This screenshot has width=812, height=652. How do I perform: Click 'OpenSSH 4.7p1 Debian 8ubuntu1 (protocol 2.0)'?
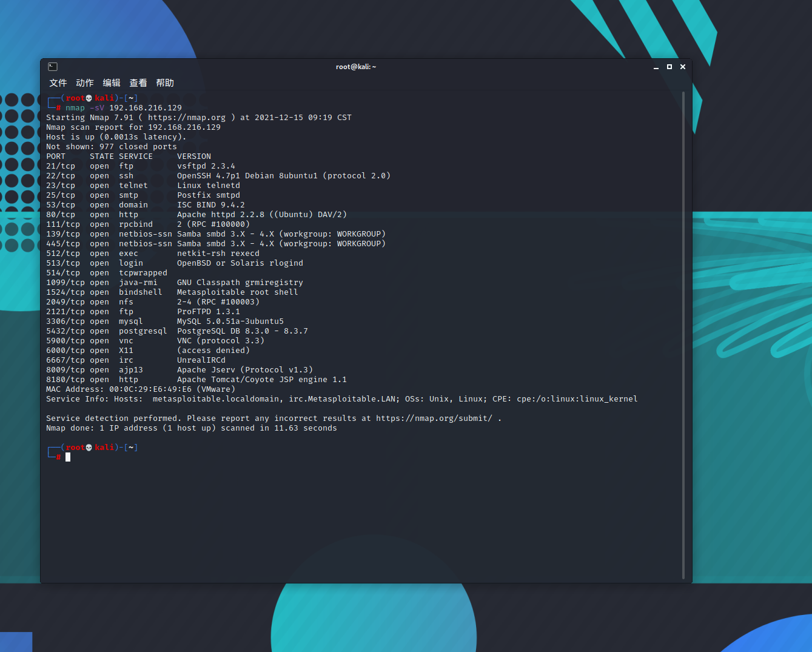pyautogui.click(x=284, y=176)
